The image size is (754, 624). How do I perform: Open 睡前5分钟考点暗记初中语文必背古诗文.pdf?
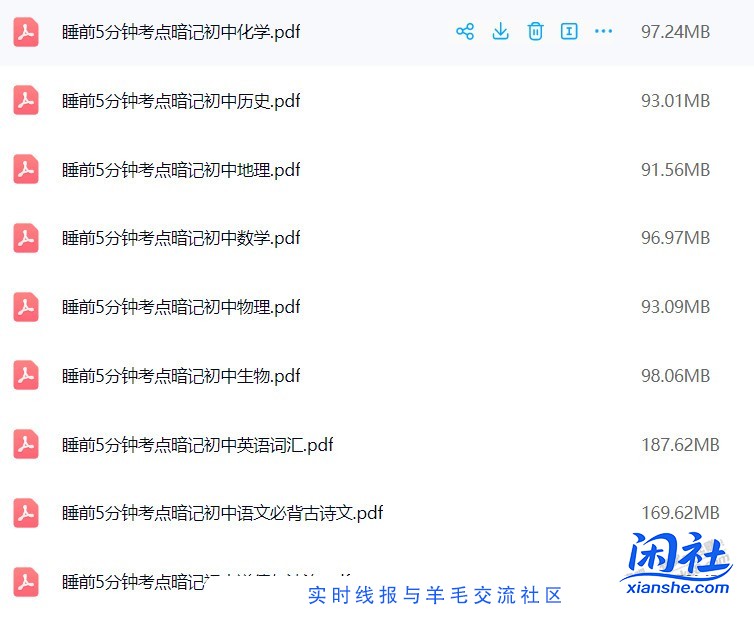(223, 513)
